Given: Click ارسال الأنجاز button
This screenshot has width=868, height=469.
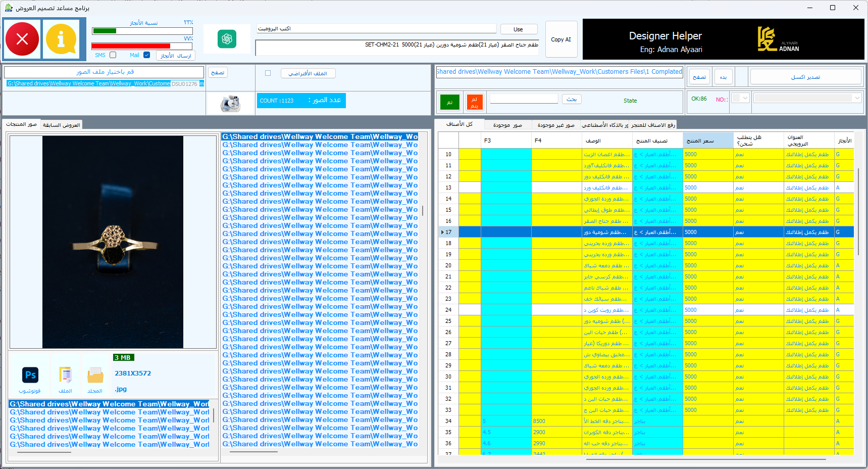Looking at the screenshot, I should click(176, 56).
